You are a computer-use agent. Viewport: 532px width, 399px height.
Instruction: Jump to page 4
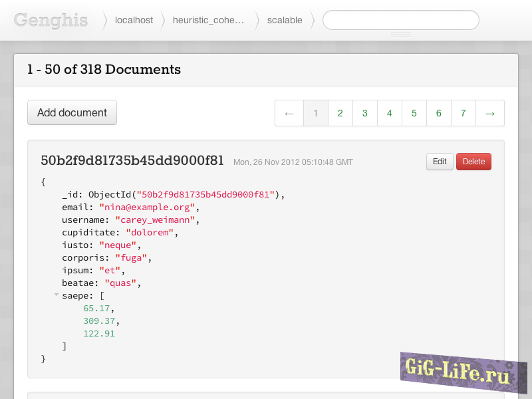(390, 113)
